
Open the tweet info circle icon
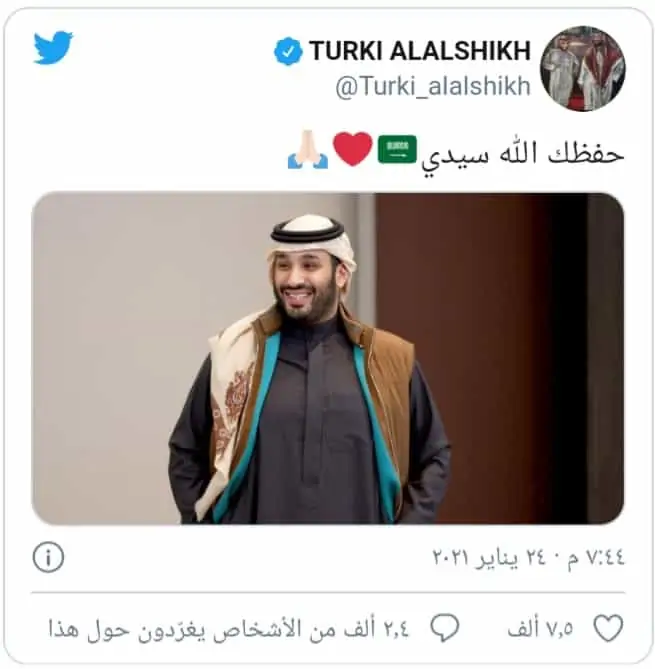[x=48, y=557]
